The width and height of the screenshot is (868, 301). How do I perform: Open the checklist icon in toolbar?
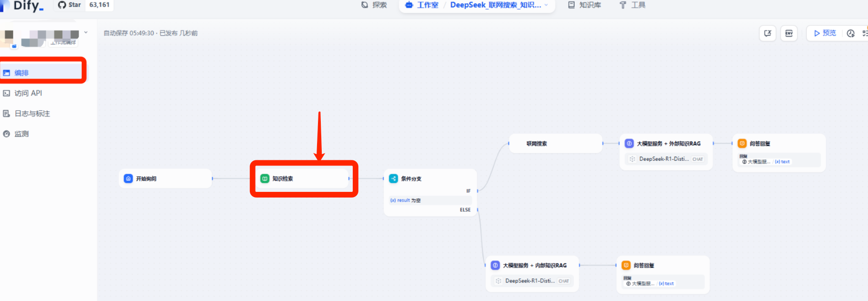click(x=864, y=33)
